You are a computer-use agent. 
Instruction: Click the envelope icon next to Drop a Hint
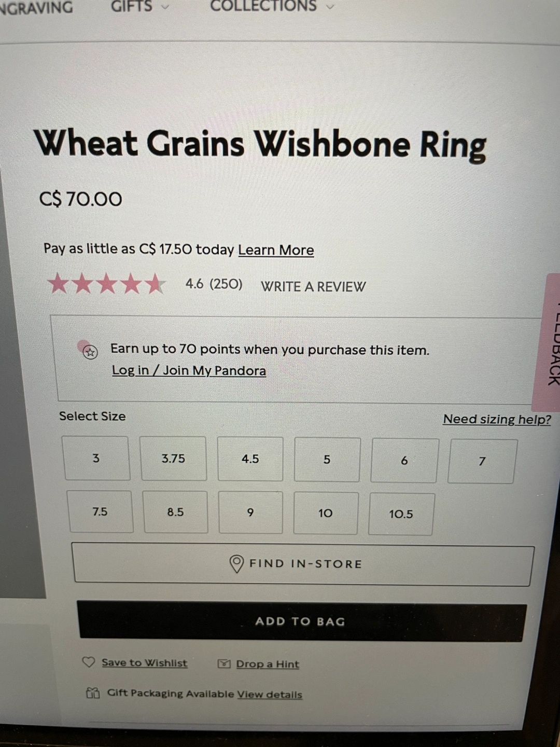[224, 663]
